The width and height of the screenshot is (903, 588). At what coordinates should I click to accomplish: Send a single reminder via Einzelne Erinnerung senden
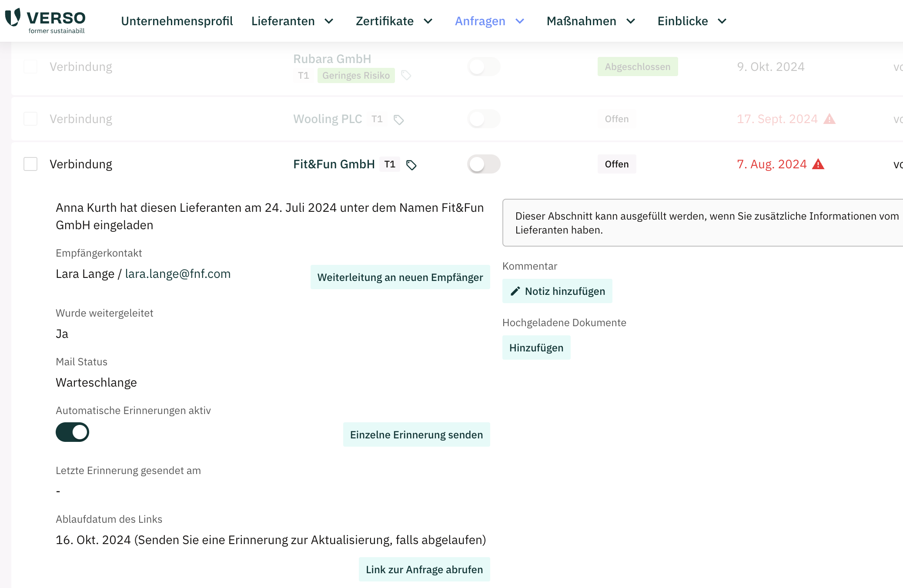[x=417, y=434]
